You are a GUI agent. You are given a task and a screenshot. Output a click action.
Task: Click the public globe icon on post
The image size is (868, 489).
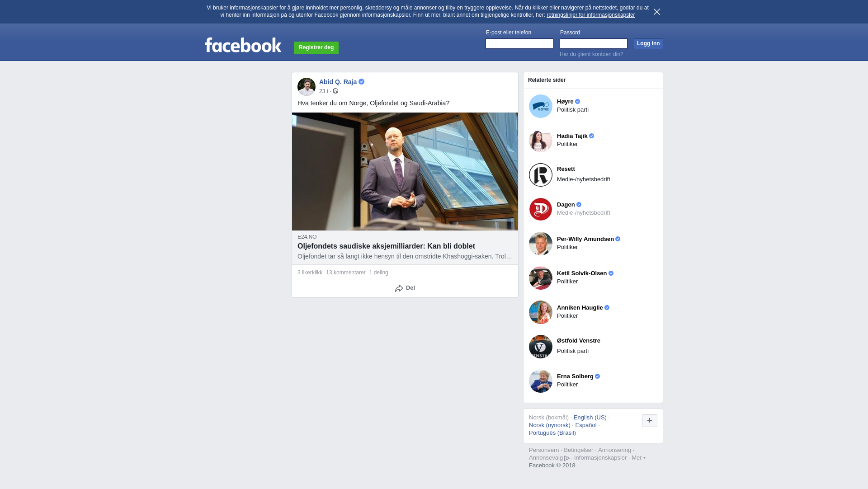(x=335, y=91)
